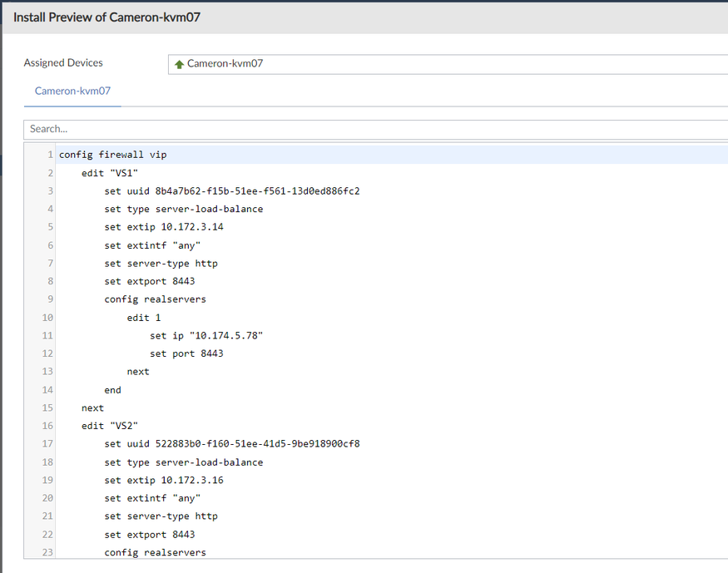Click line number 23 in the gutter
This screenshot has width=728, height=573.
pyautogui.click(x=47, y=552)
